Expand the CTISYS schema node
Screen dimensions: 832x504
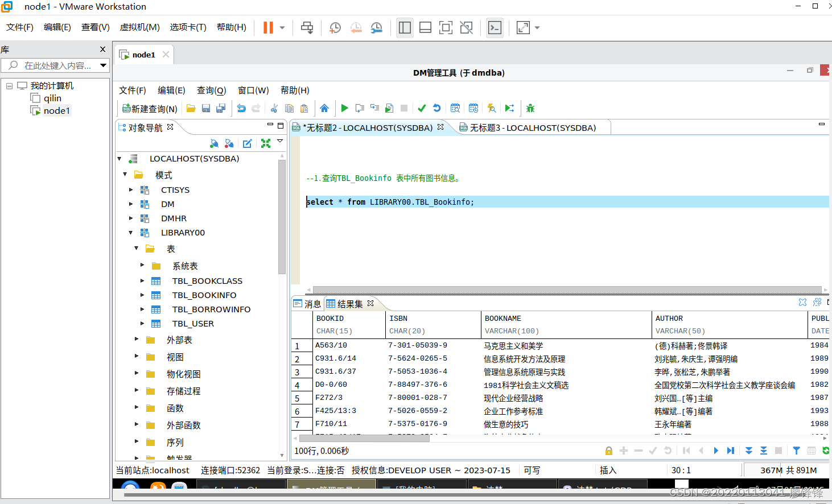130,190
